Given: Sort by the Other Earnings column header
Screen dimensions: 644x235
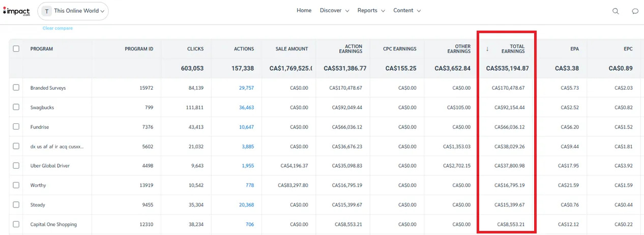Looking at the screenshot, I should pyautogui.click(x=459, y=49).
